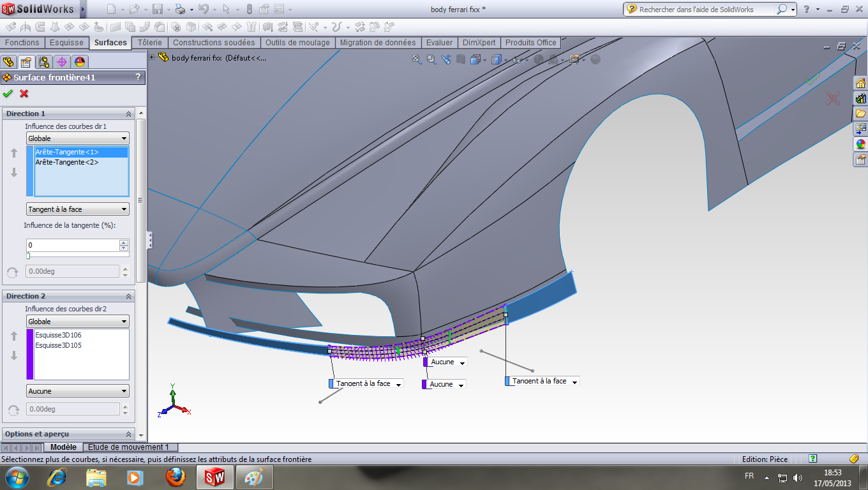The image size is (868, 490).
Task: Open Appearances color ball task pane
Action: click(860, 144)
